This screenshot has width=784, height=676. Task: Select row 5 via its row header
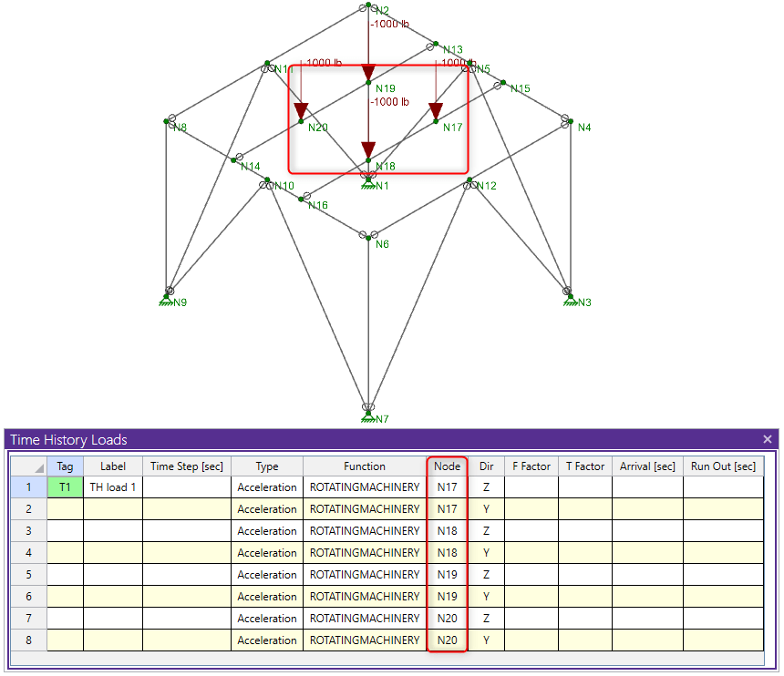click(28, 575)
